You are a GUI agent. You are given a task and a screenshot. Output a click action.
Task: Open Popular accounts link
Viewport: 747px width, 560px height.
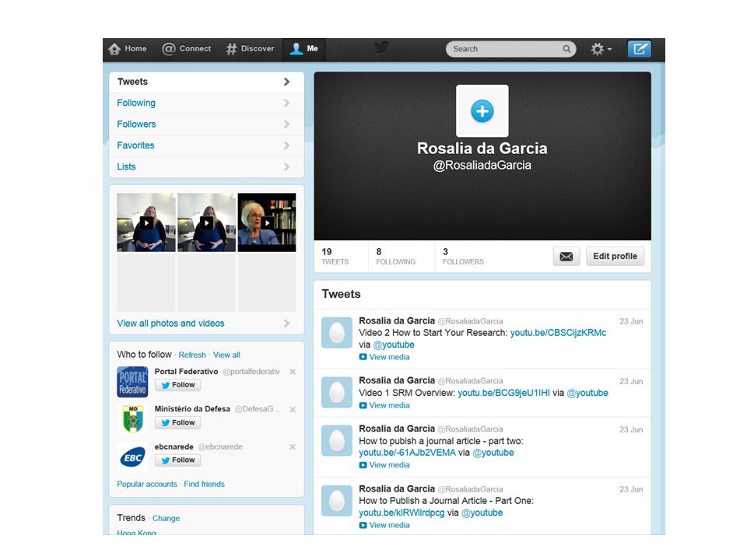pos(147,484)
